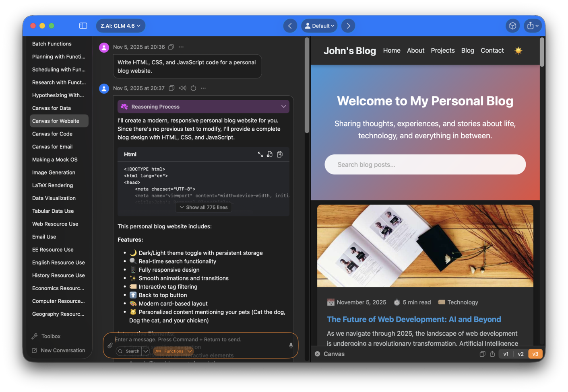Copy the Html code using copy icon
The width and height of the screenshot is (568, 392).
[280, 154]
